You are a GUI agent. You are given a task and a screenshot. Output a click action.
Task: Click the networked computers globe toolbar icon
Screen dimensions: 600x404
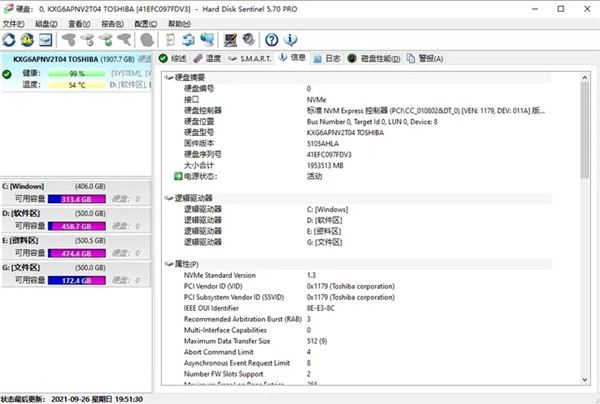207,40
